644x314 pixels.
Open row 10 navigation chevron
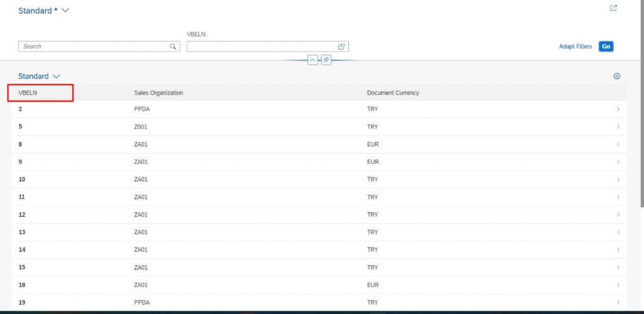click(618, 180)
